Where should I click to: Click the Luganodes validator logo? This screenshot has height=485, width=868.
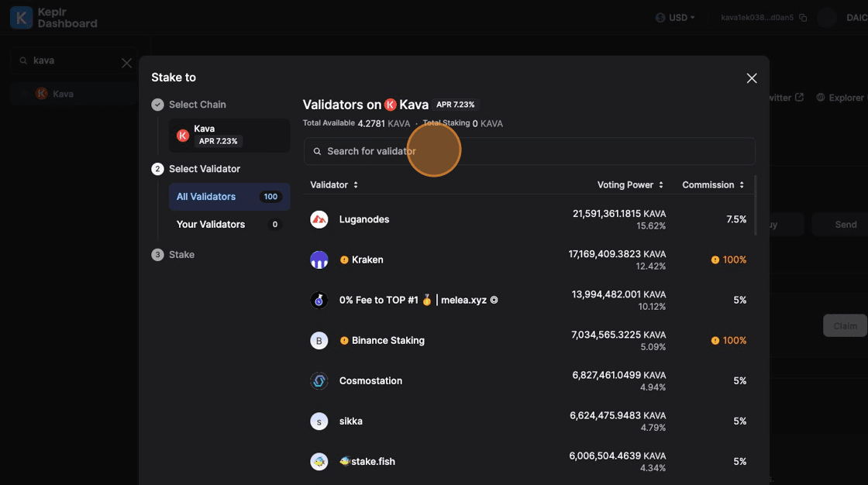tap(319, 219)
